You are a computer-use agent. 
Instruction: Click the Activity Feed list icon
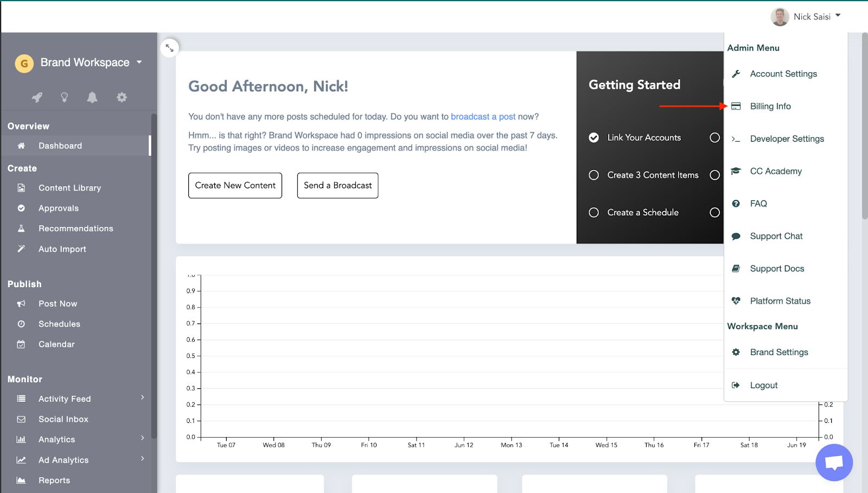pos(21,399)
